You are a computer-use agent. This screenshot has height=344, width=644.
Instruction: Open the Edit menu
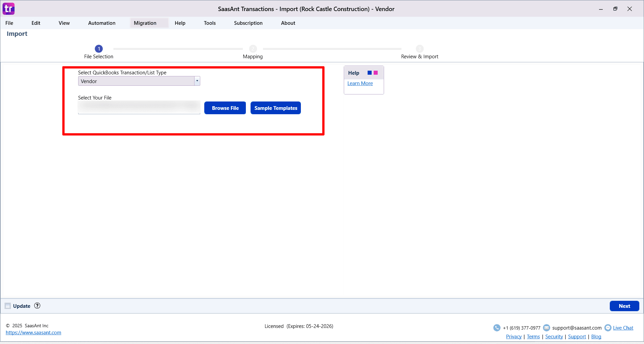tap(36, 23)
